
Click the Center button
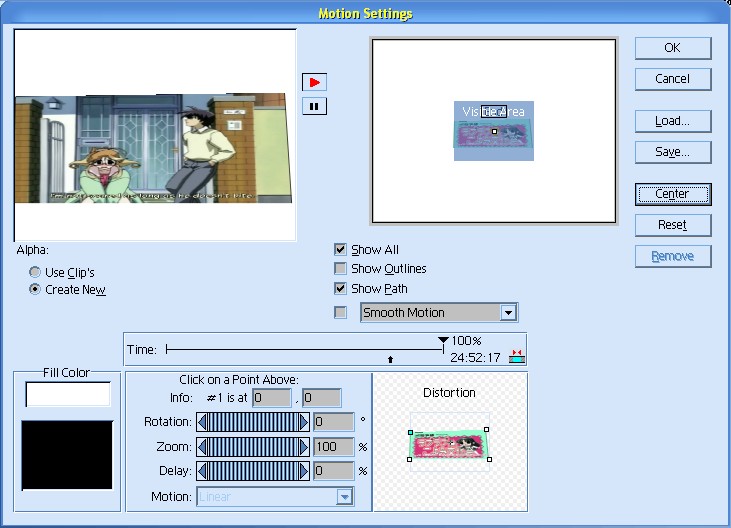pos(673,194)
